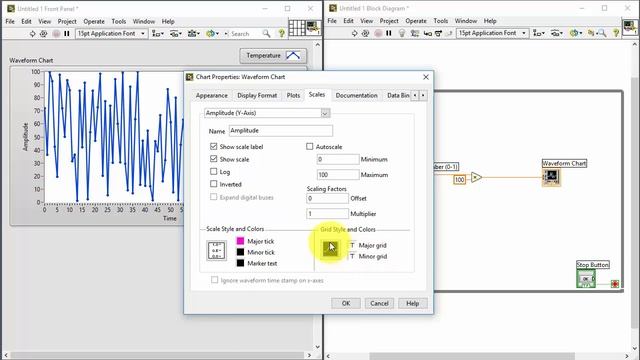Image resolution: width=640 pixels, height=360 pixels.
Task: Open Reorder menu in Front Panel toolbar
Action: pos(212,33)
